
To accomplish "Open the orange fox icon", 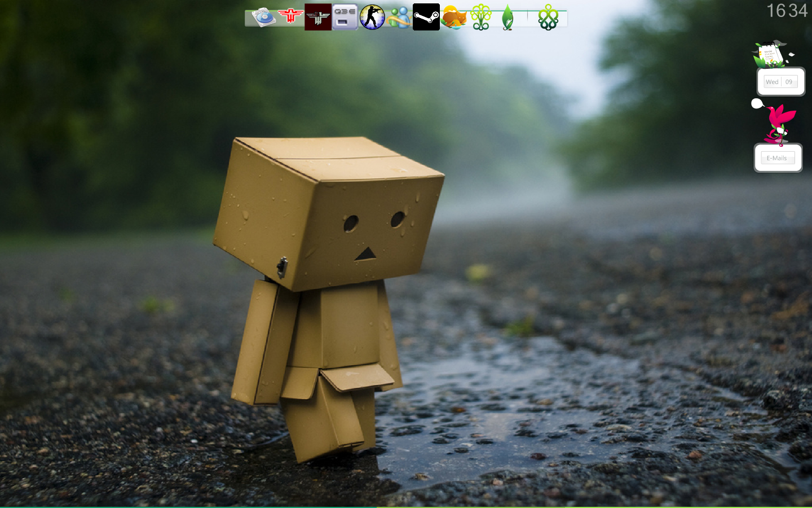I will (454, 17).
